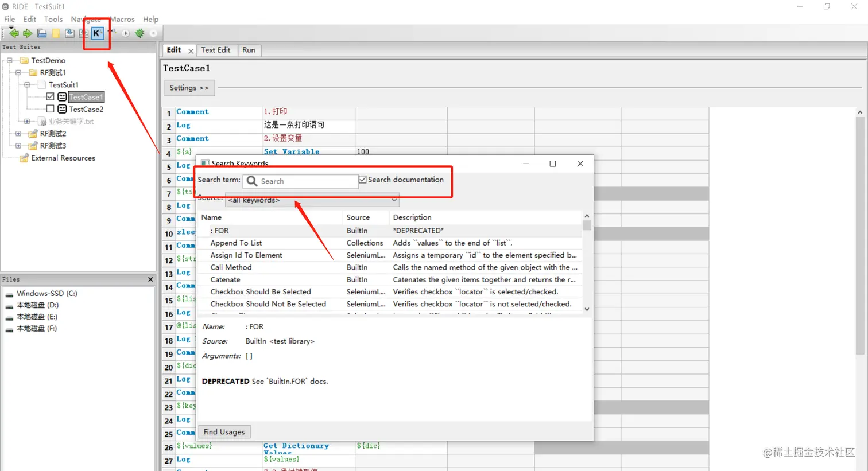Click into the Search term input field
The image size is (868, 471).
[x=301, y=181]
